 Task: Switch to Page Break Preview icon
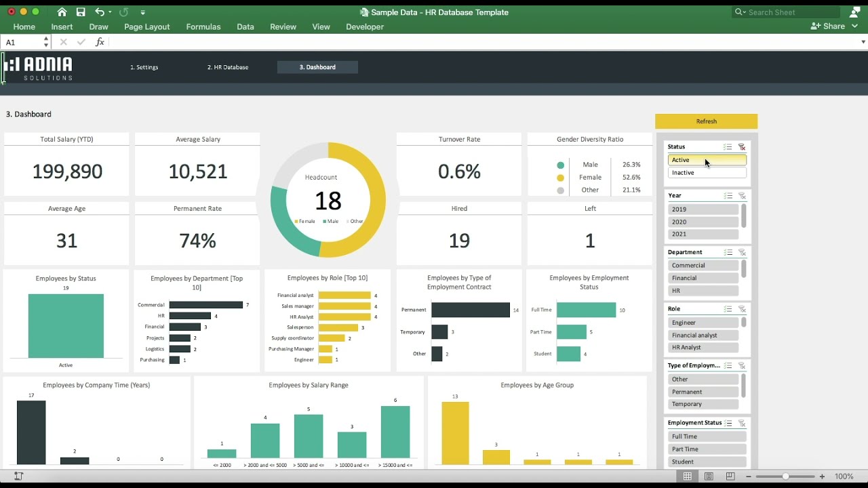pos(730,476)
